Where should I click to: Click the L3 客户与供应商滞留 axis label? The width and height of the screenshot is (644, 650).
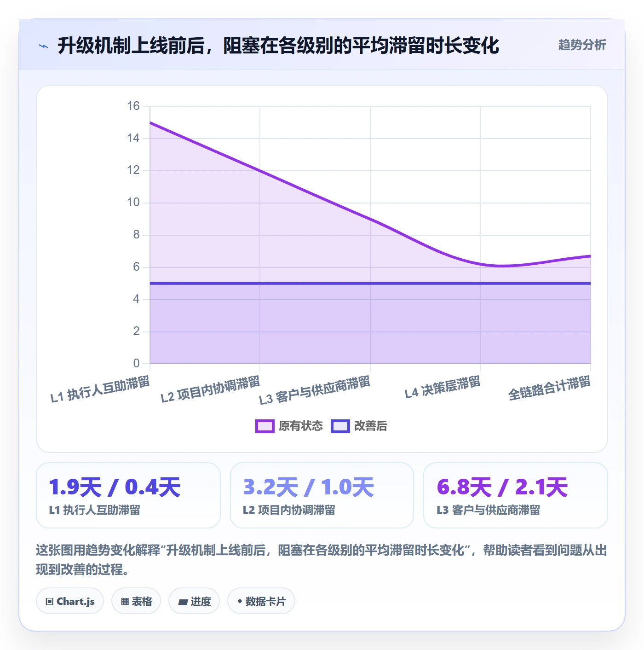pyautogui.click(x=315, y=390)
